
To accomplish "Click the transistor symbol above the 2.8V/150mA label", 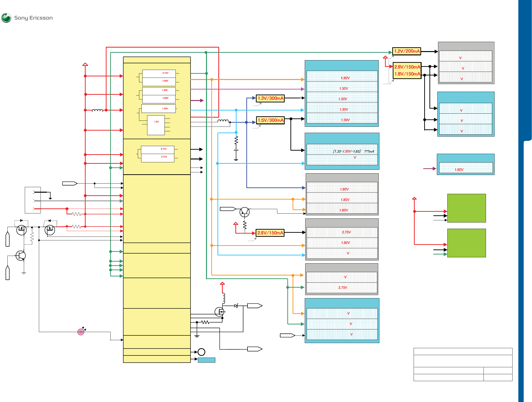I will point(244,212).
